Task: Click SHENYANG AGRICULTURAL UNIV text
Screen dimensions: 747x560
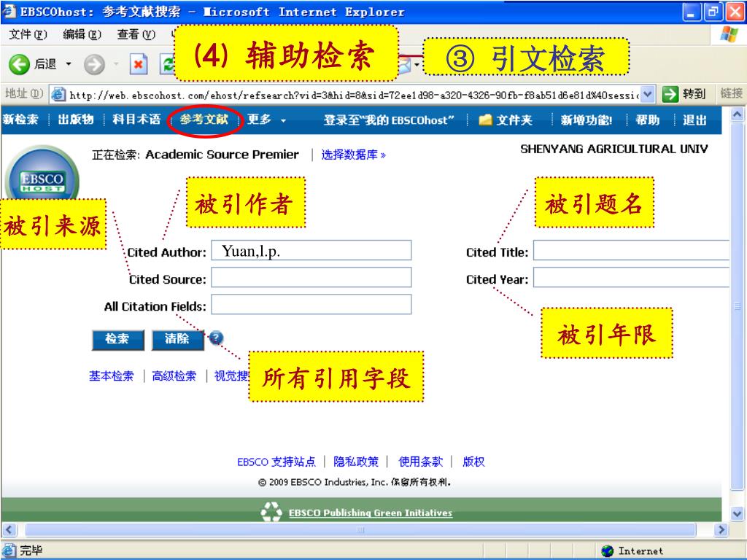Action: point(614,149)
